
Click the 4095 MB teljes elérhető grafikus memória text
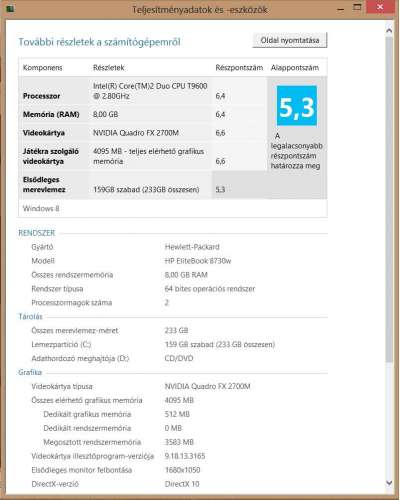pos(148,156)
